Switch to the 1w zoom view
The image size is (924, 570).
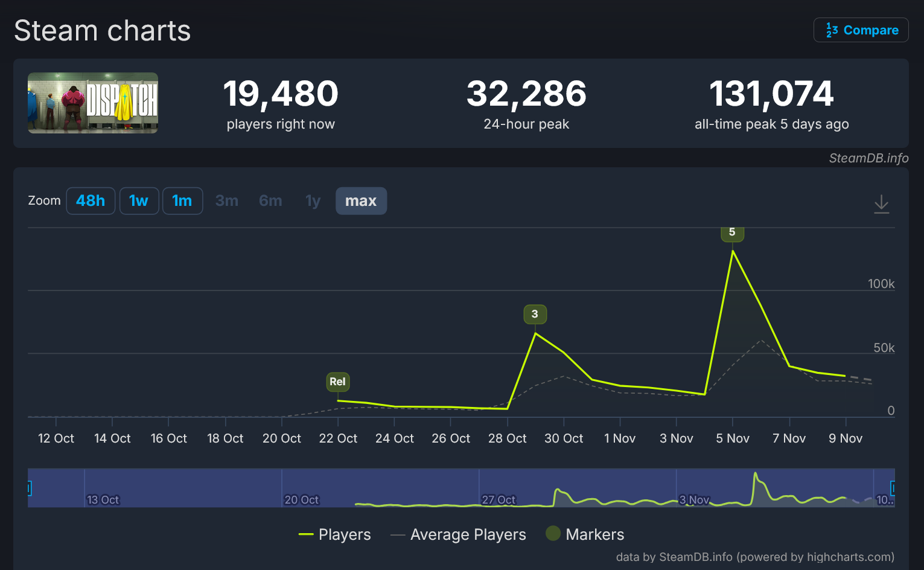tap(139, 200)
